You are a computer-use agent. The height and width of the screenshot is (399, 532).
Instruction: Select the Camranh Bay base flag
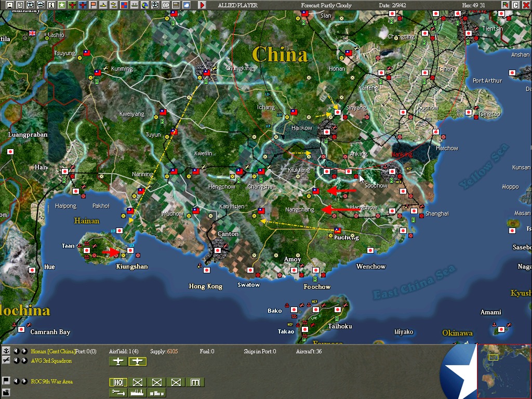(x=21, y=329)
